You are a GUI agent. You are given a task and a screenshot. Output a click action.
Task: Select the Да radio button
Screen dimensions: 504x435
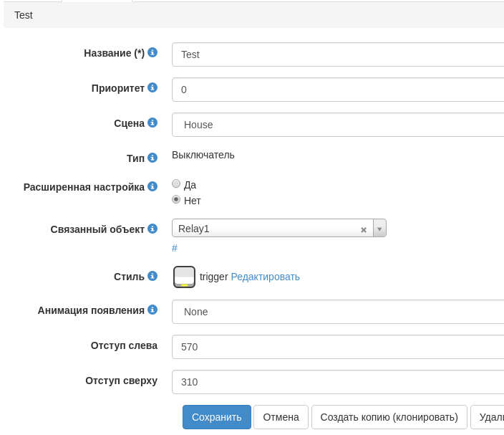[176, 184]
